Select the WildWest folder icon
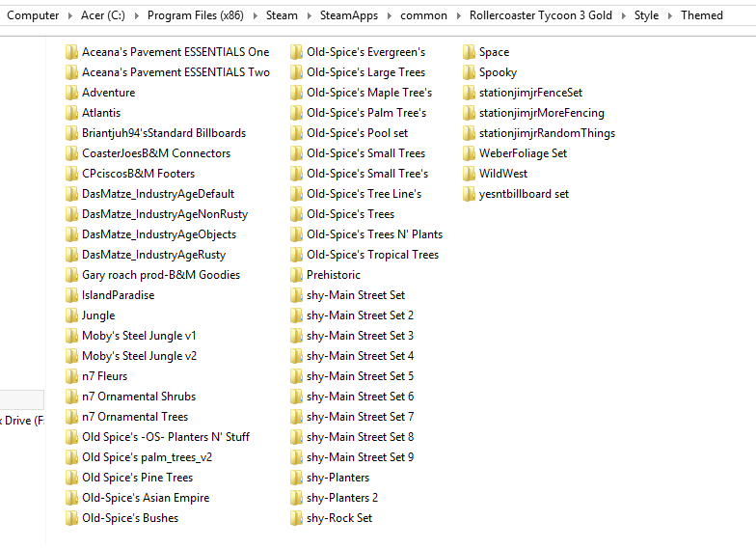756x548 pixels. [x=469, y=174]
